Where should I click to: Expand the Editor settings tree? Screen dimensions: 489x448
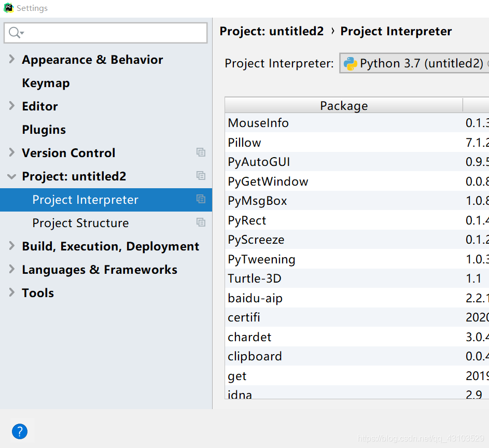point(11,106)
